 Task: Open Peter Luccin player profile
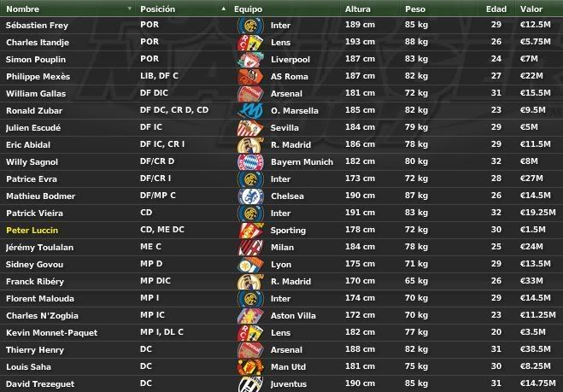(x=32, y=230)
